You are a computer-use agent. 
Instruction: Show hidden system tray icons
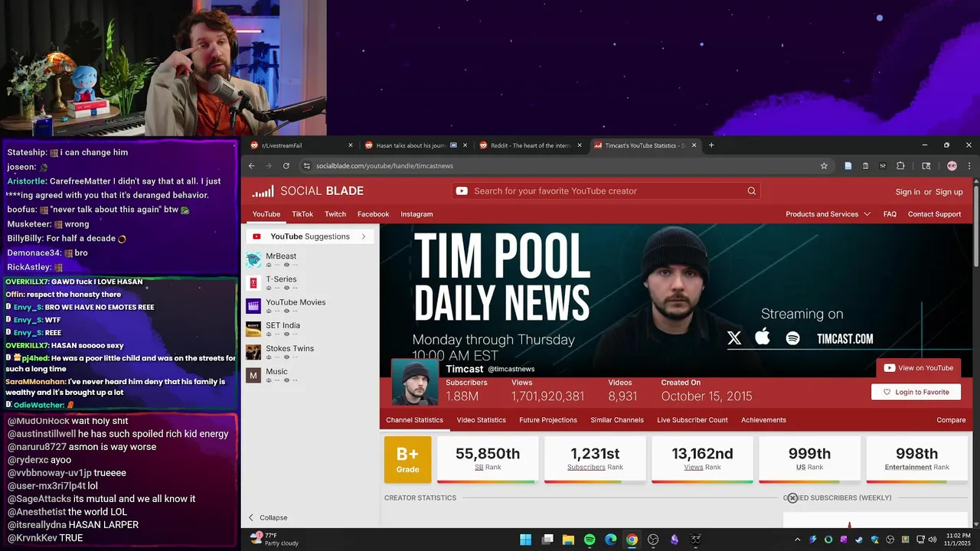[797, 540]
